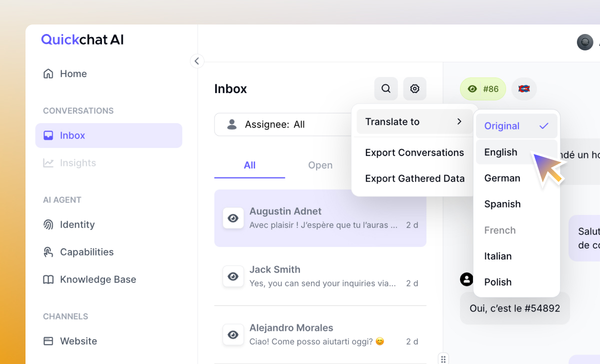The width and height of the screenshot is (600, 364).
Task: Toggle the eye icon on Alejandro Morales's conversation
Action: [233, 334]
